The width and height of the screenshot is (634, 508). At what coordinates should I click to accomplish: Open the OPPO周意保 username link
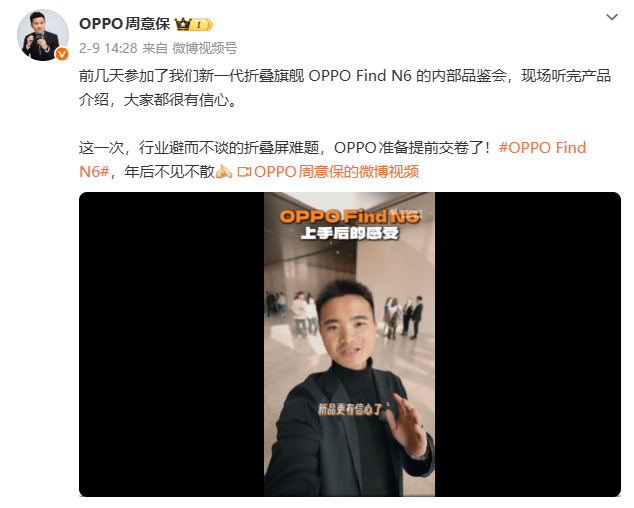(x=125, y=24)
